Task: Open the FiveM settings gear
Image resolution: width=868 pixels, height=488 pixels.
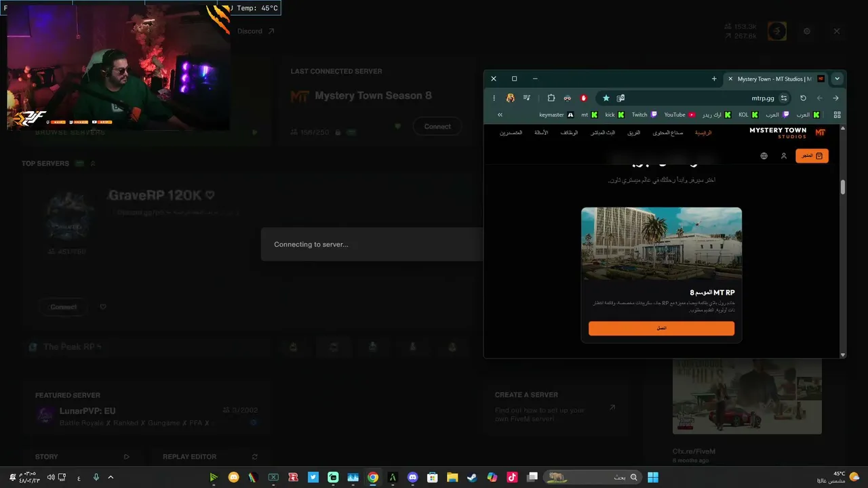Action: pos(807,31)
